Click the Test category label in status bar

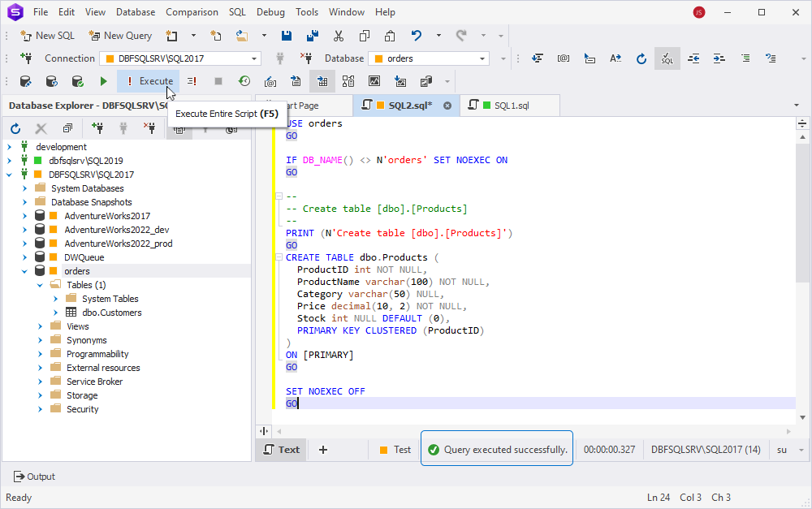402,450
